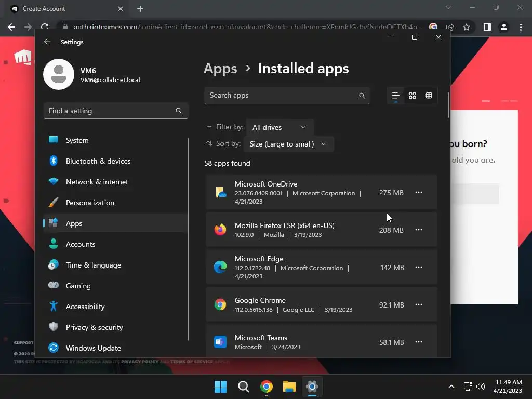Go back using Settings back arrow
The image size is (532, 399).
point(47,42)
